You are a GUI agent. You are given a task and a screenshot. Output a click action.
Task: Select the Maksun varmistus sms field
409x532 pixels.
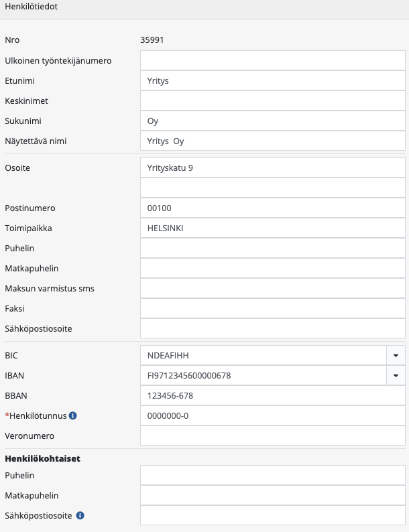273,288
